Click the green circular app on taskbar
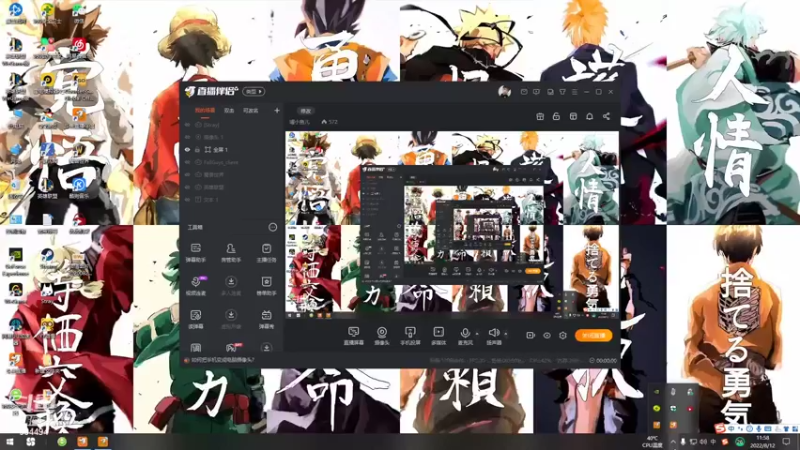Viewport: 800px width, 450px height. (x=62, y=441)
